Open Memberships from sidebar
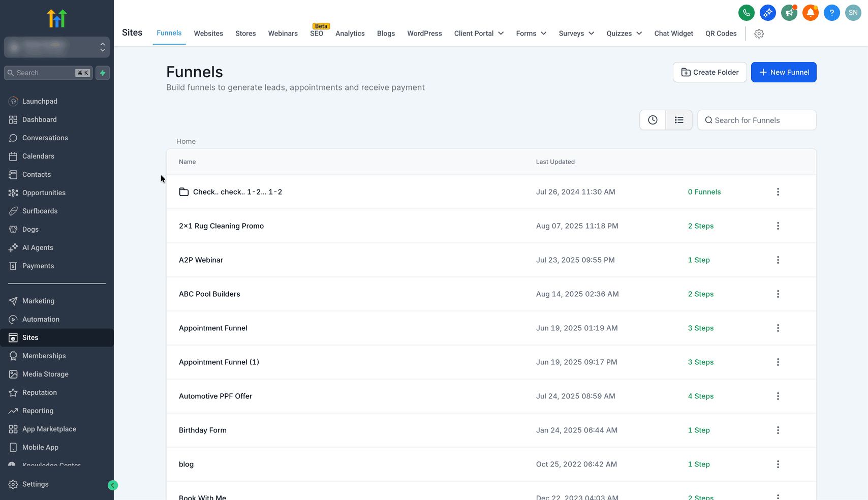The width and height of the screenshot is (868, 500). point(57,356)
